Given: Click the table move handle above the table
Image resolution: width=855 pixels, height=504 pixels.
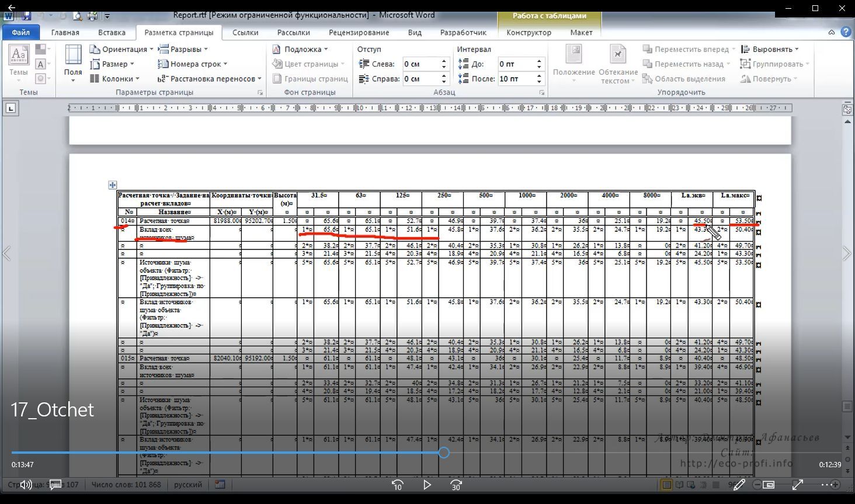Looking at the screenshot, I should (x=112, y=185).
